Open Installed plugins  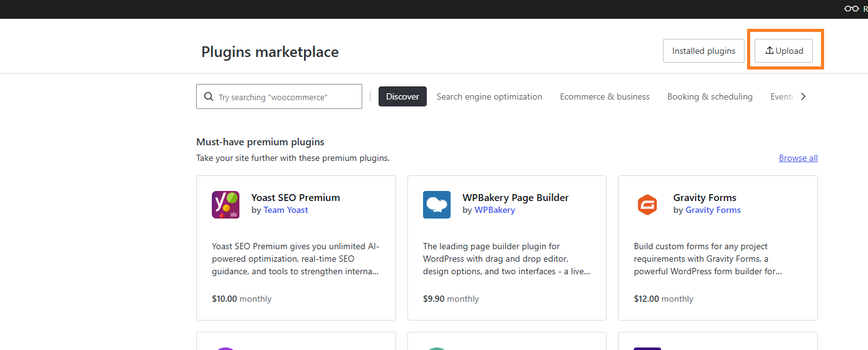(x=704, y=51)
